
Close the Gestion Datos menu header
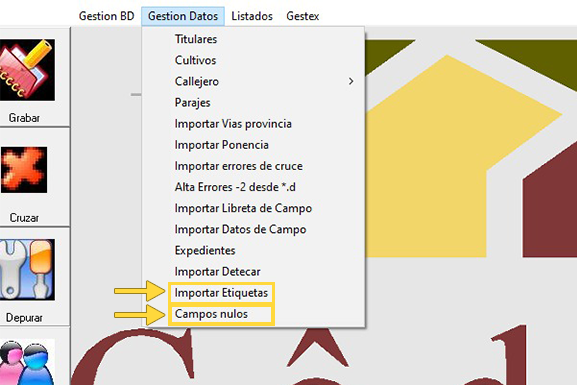point(183,16)
